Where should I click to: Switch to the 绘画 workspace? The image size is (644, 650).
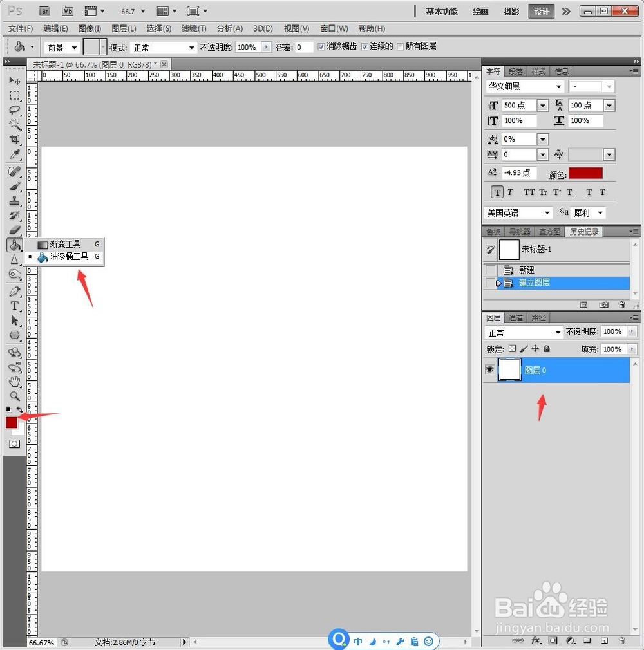pyautogui.click(x=480, y=12)
